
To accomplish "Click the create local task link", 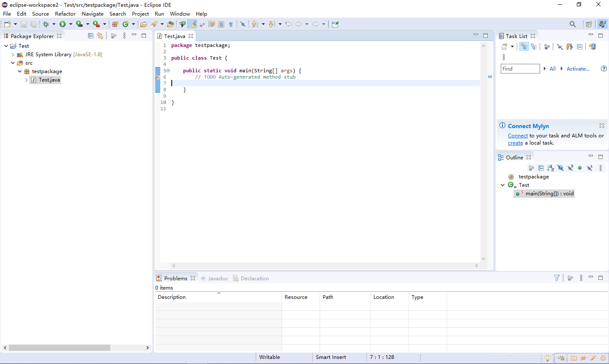I will (x=516, y=143).
